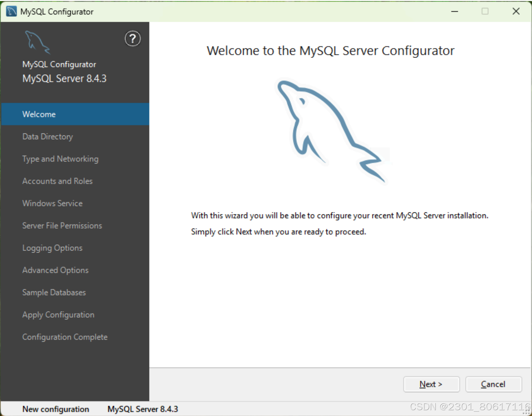The width and height of the screenshot is (532, 416).
Task: Cancel the MySQL Server configuration wizard
Action: (x=493, y=384)
